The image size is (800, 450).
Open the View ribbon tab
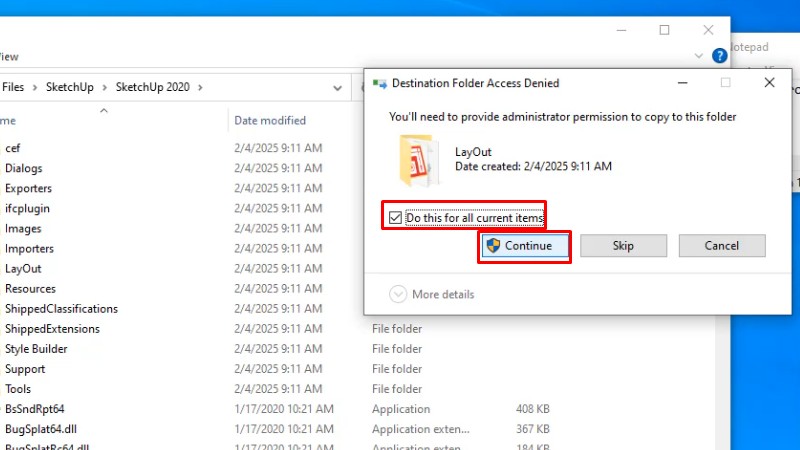point(8,57)
